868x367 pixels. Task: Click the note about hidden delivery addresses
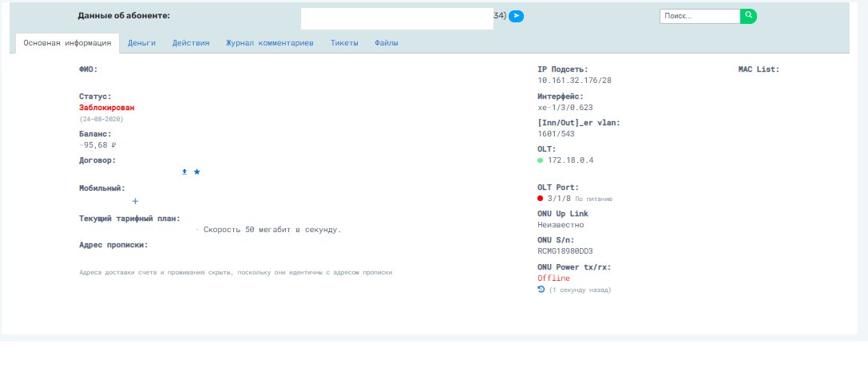(236, 273)
